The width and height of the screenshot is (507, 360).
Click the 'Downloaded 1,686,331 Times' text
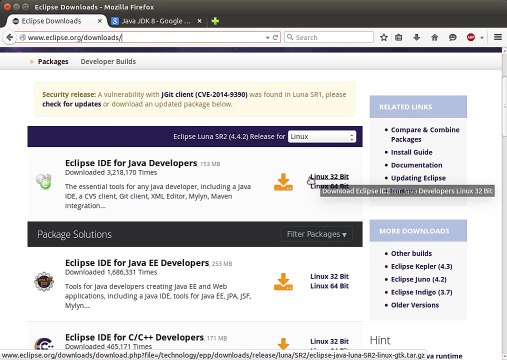[x=111, y=272]
